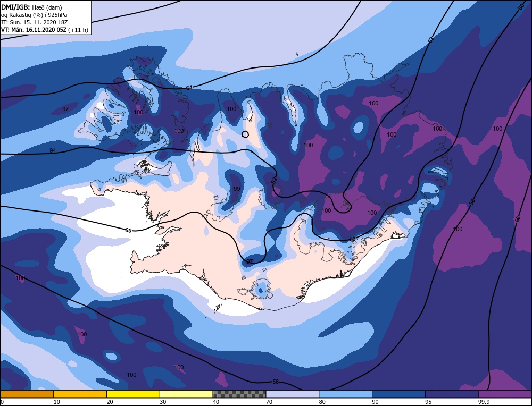
Task: Click the '99' humidity value label
Action: 237,189
